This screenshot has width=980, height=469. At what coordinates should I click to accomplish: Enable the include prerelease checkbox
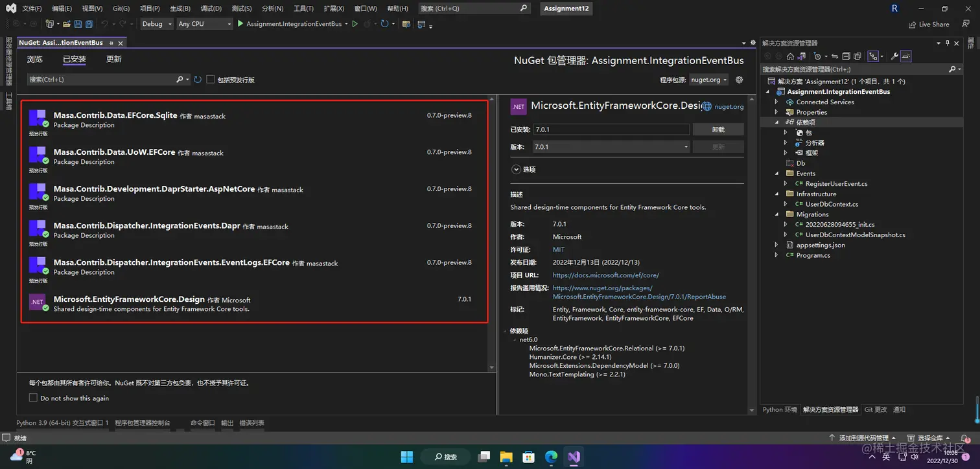click(x=211, y=80)
